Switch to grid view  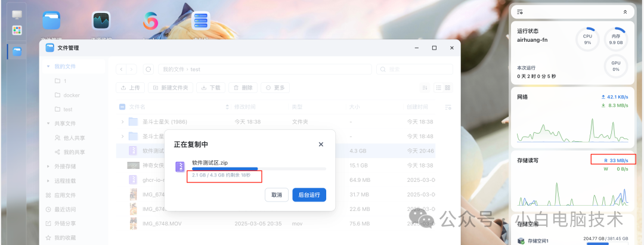(448, 88)
